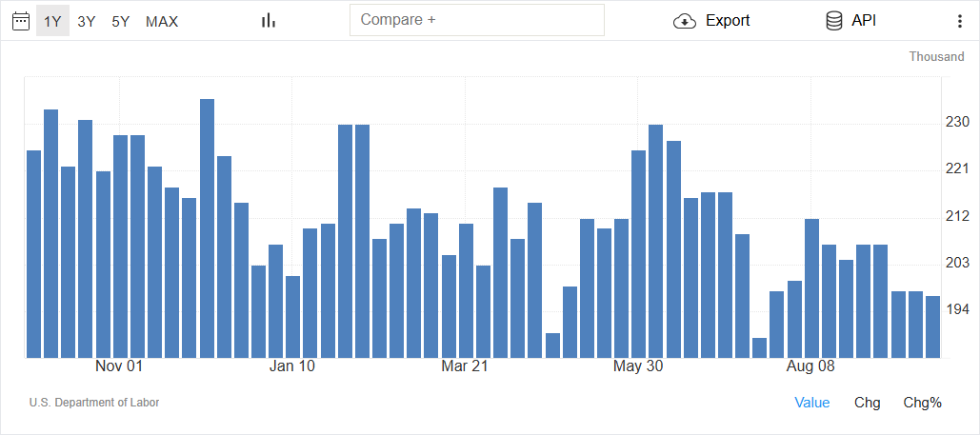
Task: Switch to the 5Y time range
Action: click(120, 21)
